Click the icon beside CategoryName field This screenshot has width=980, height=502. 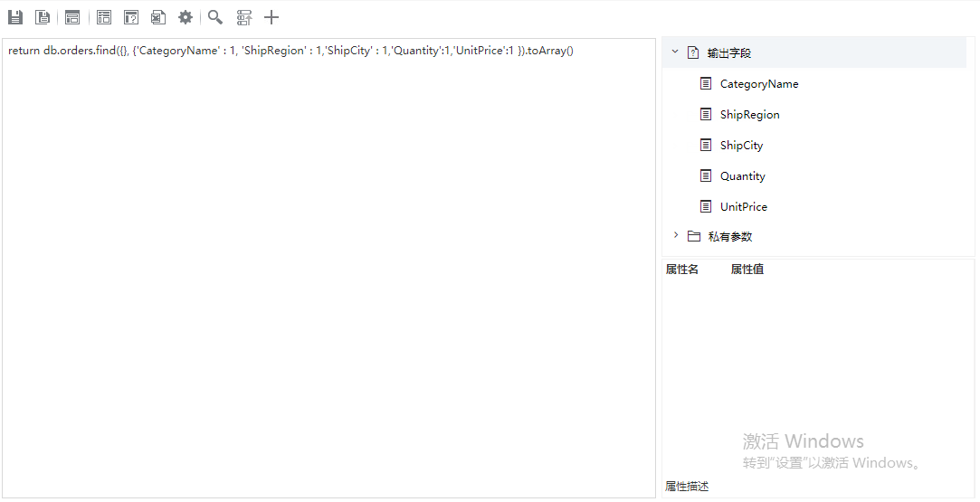[x=706, y=83]
